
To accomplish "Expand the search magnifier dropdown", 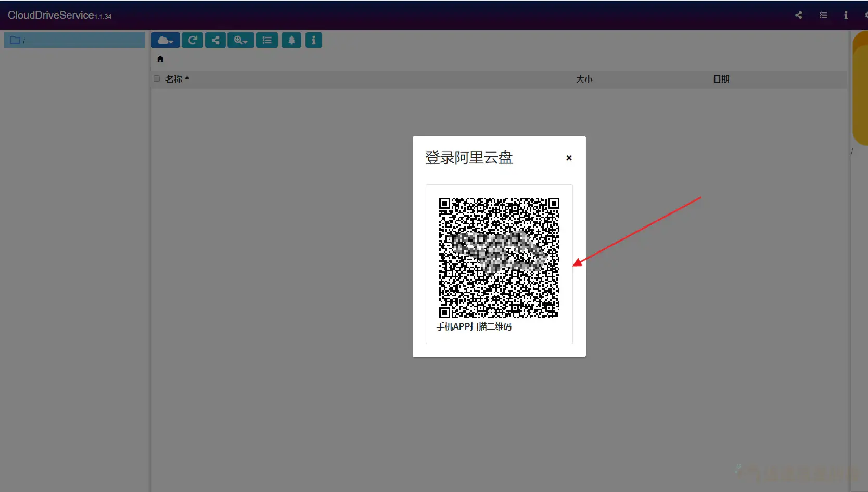I will tap(240, 40).
